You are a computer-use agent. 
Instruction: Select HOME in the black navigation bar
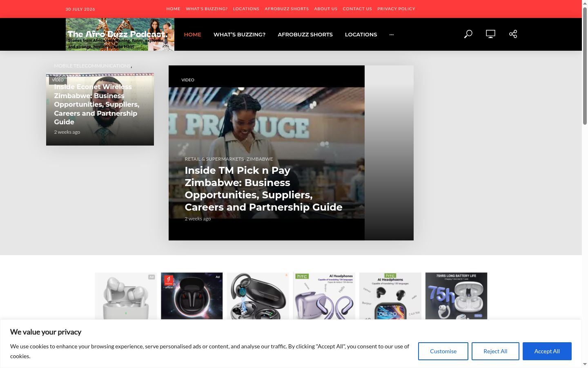coord(193,34)
